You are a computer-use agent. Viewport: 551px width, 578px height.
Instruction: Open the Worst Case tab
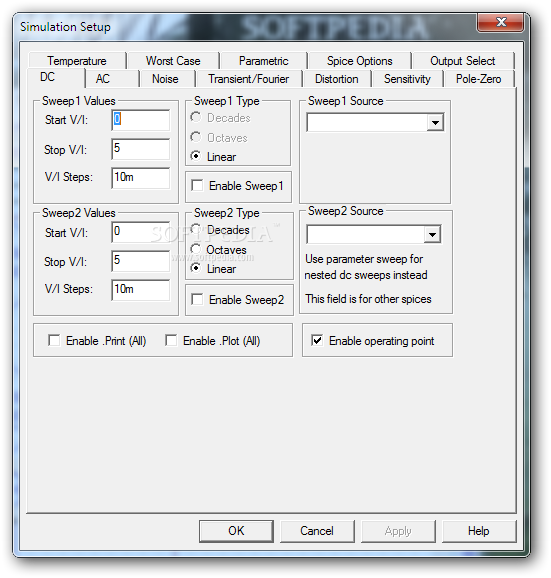(x=173, y=60)
